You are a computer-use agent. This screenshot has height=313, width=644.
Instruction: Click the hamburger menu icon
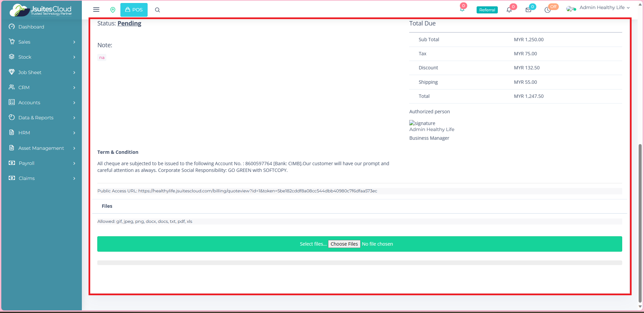coord(96,10)
